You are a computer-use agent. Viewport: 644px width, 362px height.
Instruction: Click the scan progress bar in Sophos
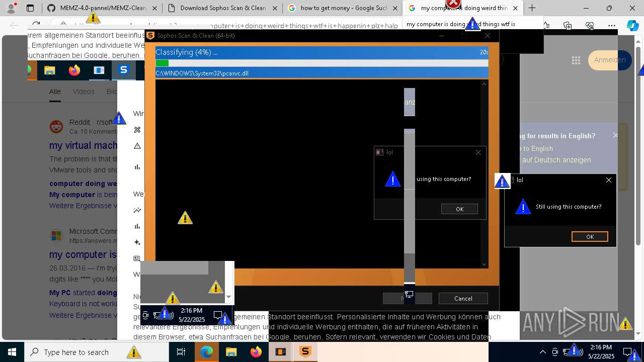(321, 63)
